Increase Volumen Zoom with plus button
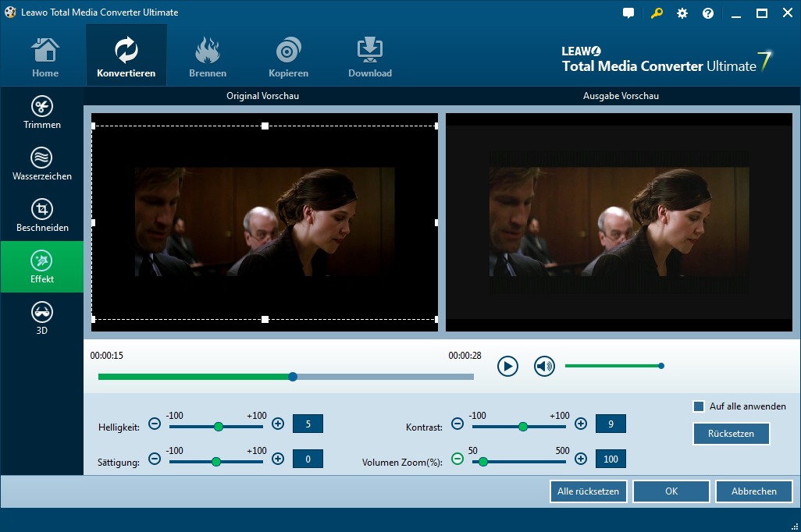 click(581, 459)
